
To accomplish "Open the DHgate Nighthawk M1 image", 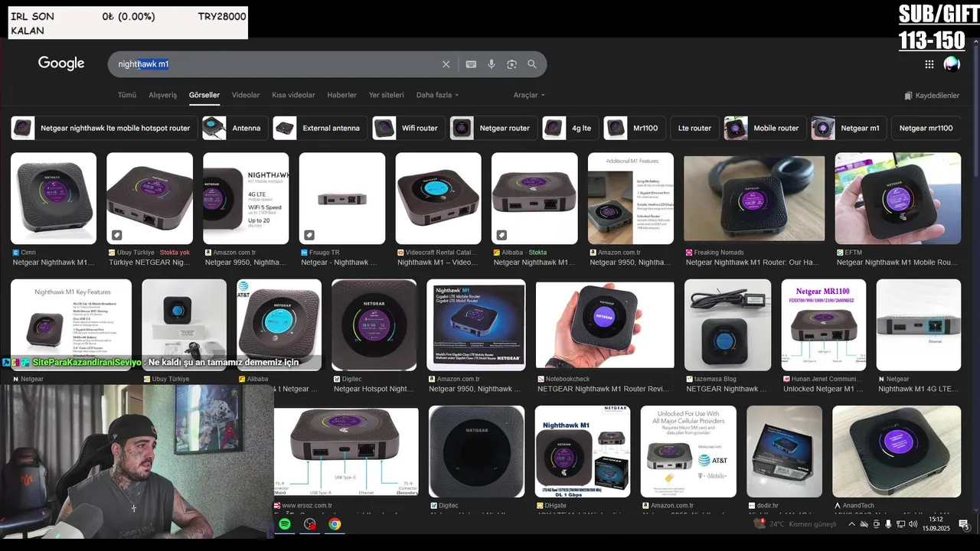I will tap(582, 452).
